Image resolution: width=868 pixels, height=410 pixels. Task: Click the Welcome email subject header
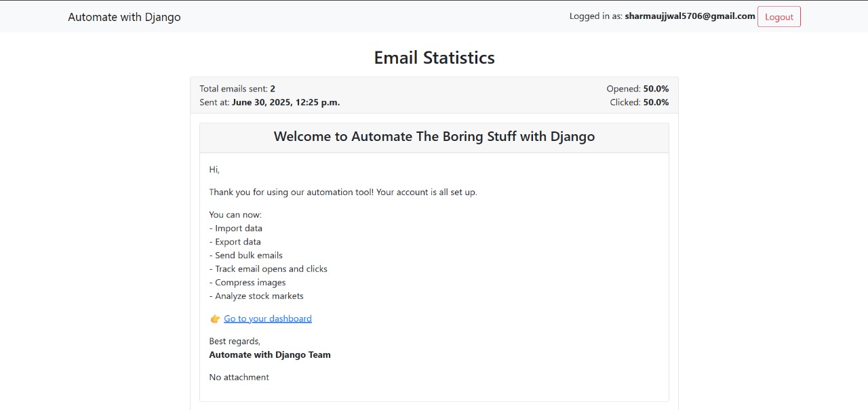tap(434, 137)
